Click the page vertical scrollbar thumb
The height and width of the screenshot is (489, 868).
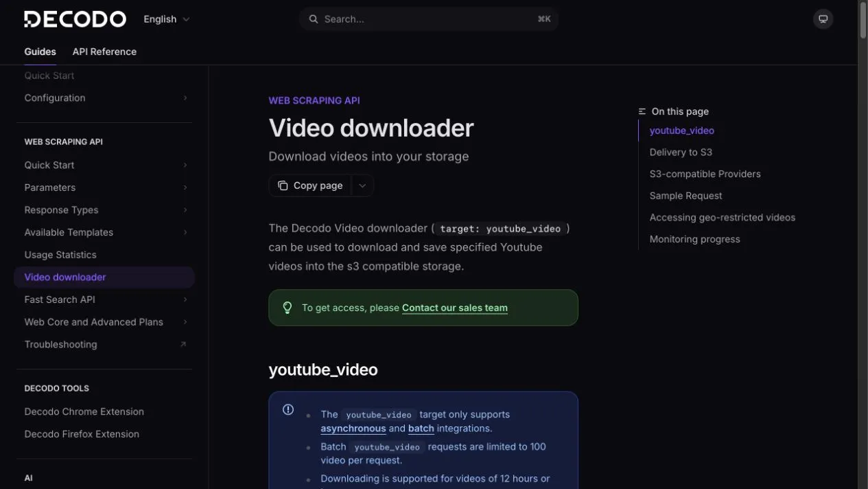[x=863, y=19]
